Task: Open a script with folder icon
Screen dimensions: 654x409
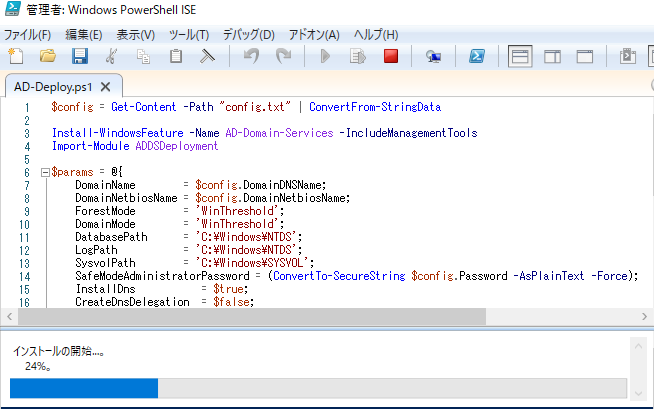Action: click(x=48, y=56)
